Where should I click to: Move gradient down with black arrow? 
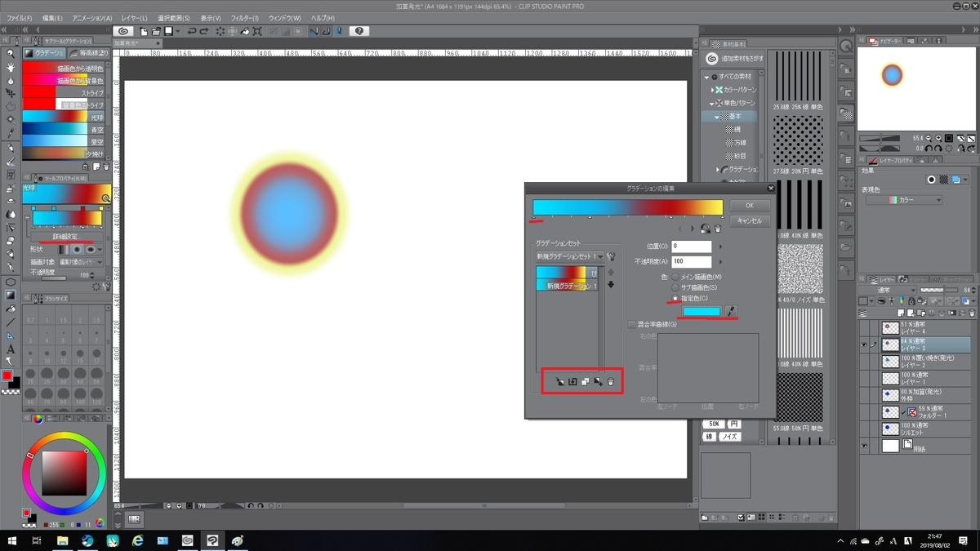pos(610,284)
